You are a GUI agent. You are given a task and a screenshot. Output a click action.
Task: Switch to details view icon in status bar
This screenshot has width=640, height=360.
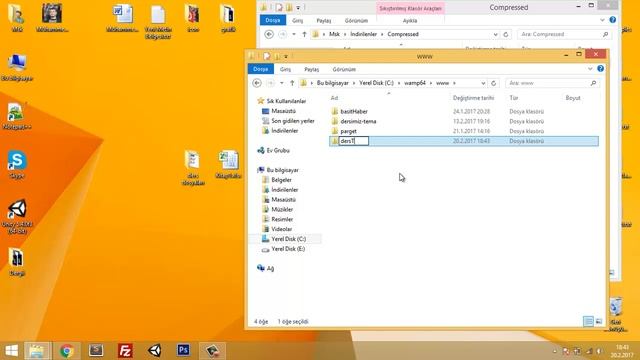(x=588, y=322)
